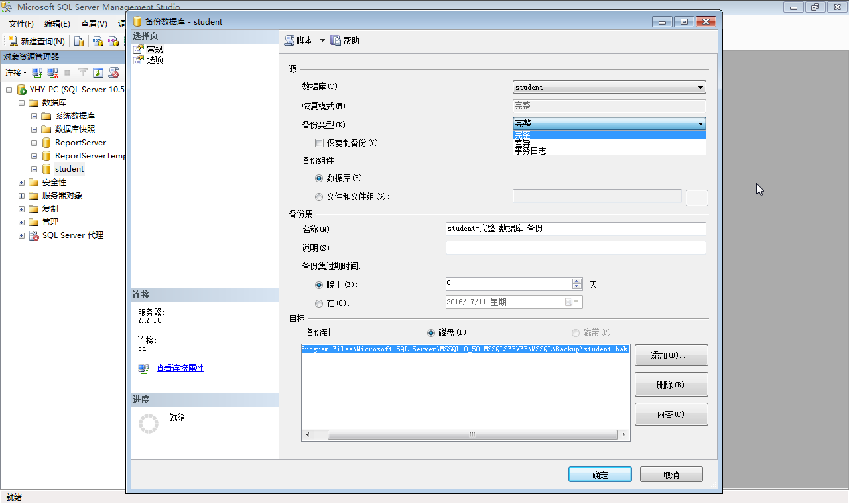849x504 pixels.
Task: Click the ReportServer database cylinder icon
Action: point(46,143)
